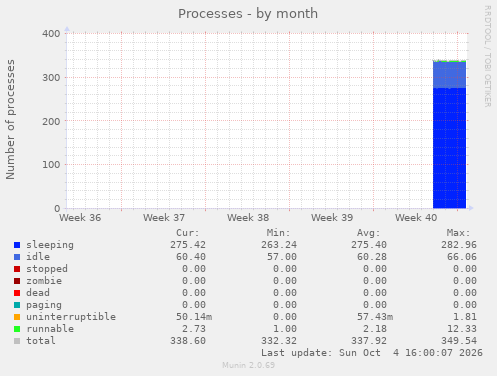
Task: Click the 'Week 38' axis label
Action: (248, 218)
